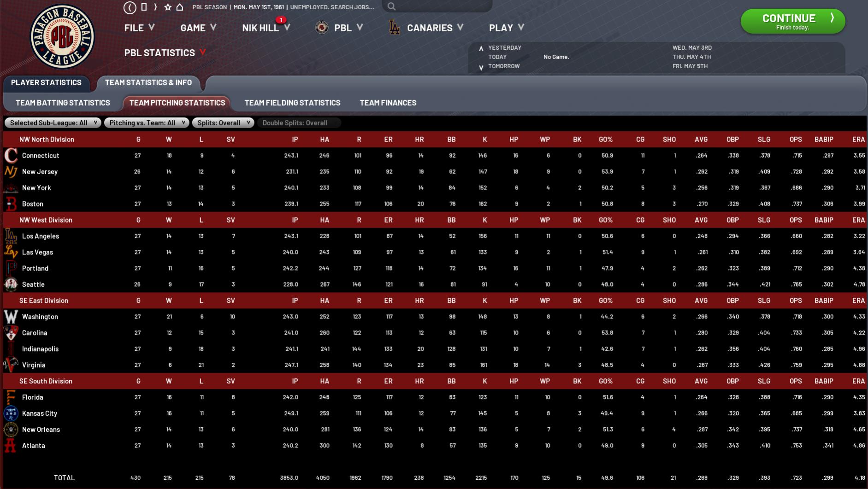Image resolution: width=868 pixels, height=489 pixels.
Task: Select the Player Statistics tab
Action: (46, 82)
